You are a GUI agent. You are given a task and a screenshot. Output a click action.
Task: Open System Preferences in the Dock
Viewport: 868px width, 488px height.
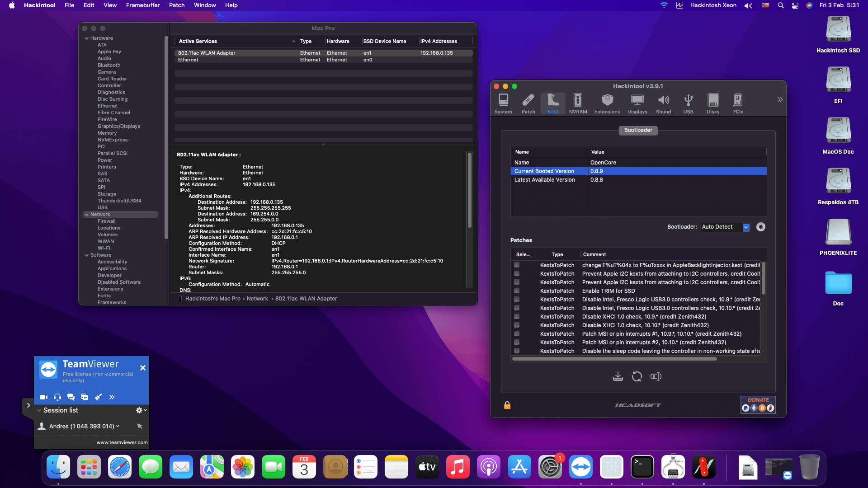point(550,467)
